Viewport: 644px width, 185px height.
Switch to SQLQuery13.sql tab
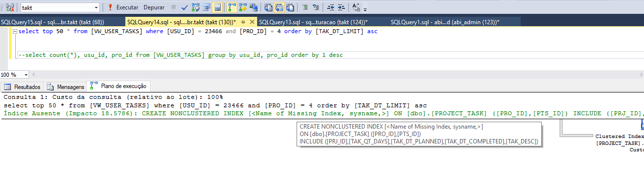[313, 22]
